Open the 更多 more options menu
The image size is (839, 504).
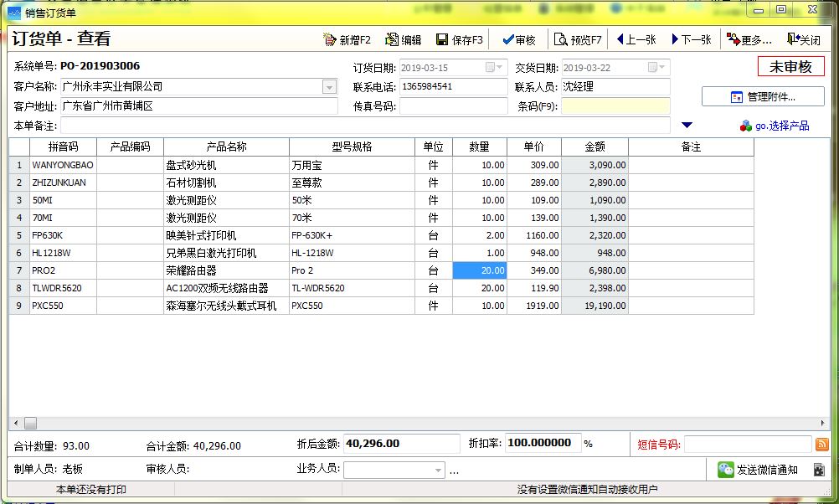pyautogui.click(x=749, y=39)
